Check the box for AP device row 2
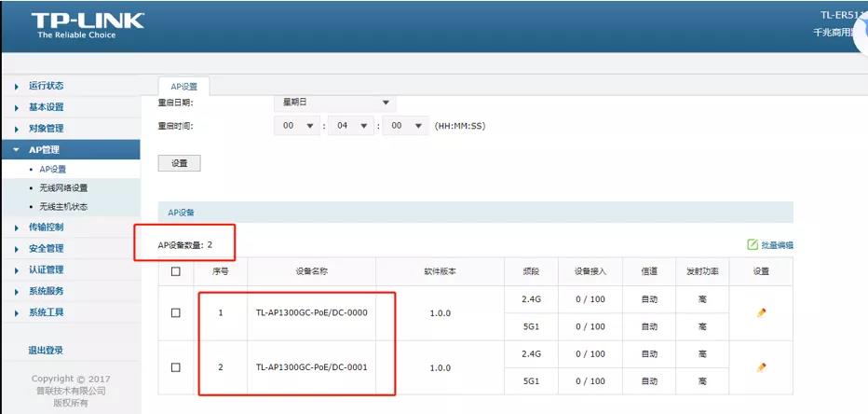This screenshot has height=414, width=868. (x=176, y=367)
